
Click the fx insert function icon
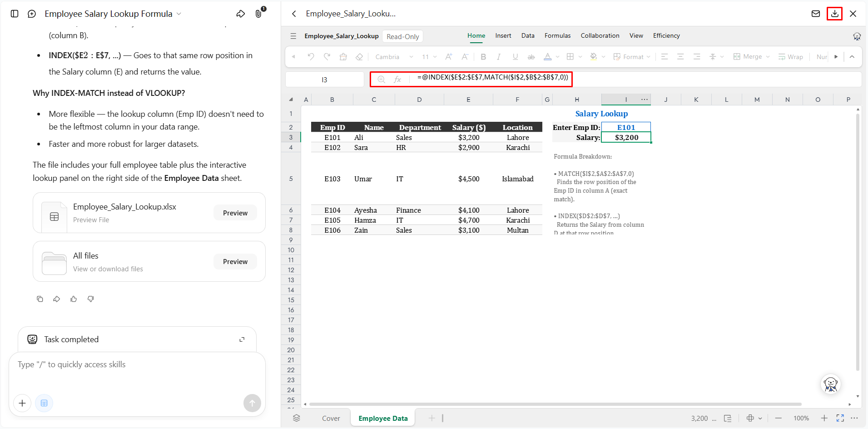coord(397,80)
